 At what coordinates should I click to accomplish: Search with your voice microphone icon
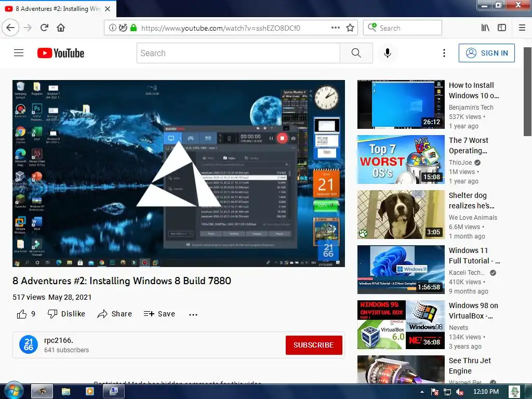point(388,53)
